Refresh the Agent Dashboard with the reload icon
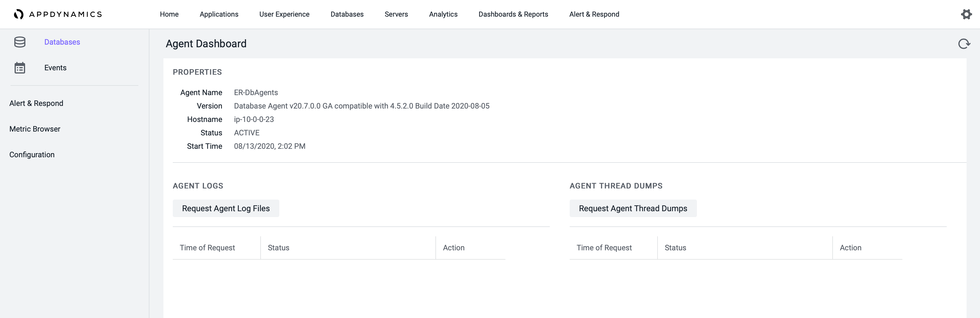The image size is (980, 318). tap(964, 44)
